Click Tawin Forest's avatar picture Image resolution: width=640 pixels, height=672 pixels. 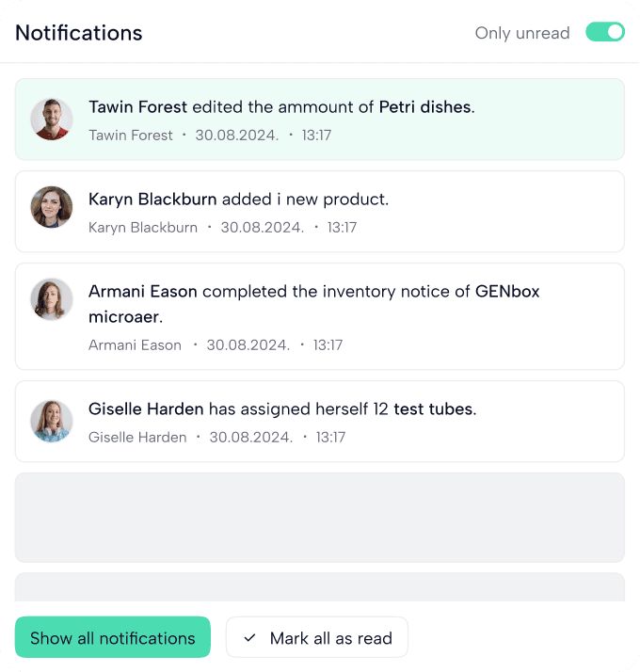(x=52, y=119)
